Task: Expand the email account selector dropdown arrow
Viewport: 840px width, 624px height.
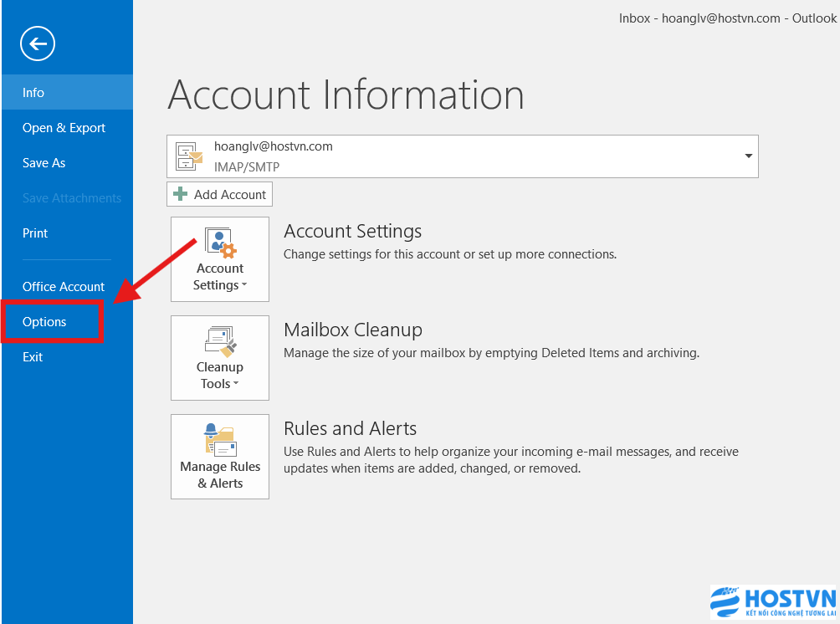Action: click(747, 156)
